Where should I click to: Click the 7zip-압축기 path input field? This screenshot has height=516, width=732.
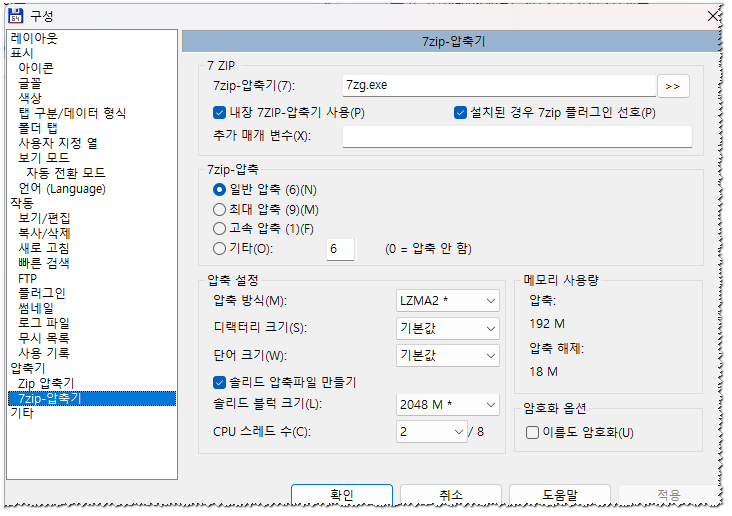tap(500, 86)
